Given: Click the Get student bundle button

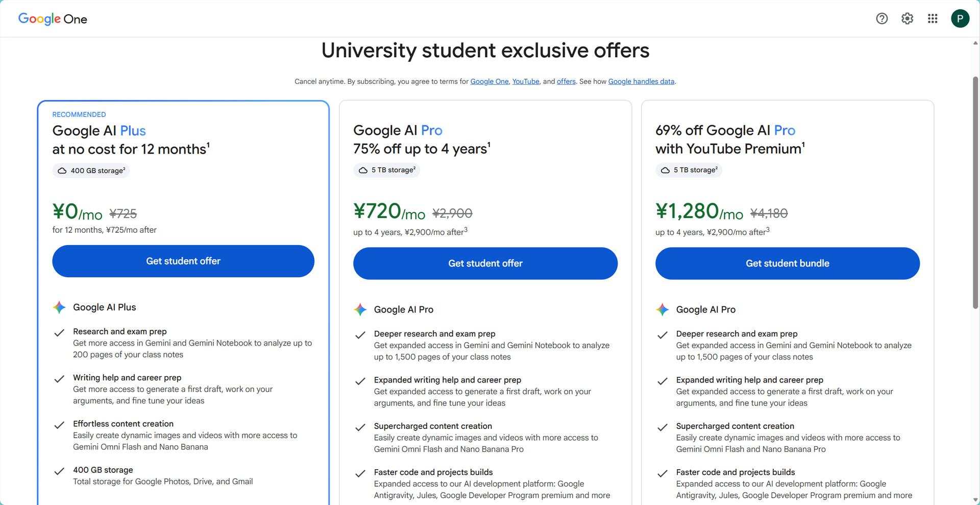Looking at the screenshot, I should [788, 263].
